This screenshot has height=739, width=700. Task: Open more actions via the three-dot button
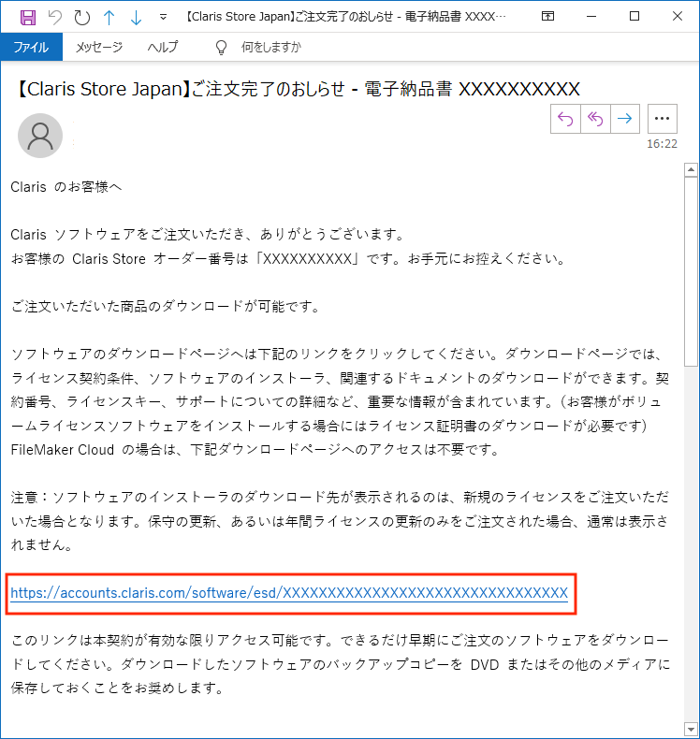tap(663, 119)
